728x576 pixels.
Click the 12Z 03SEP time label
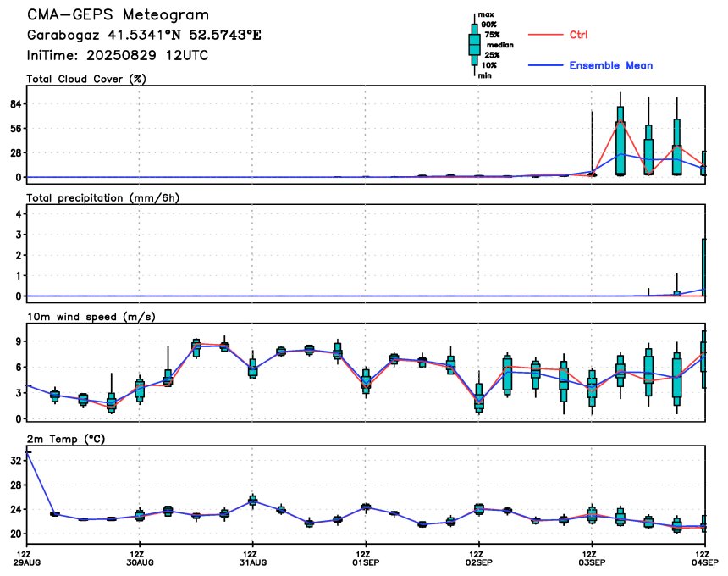pos(592,558)
